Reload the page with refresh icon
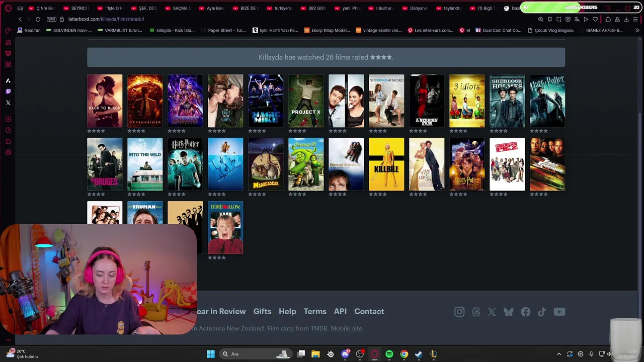644x362 pixels. tap(38, 19)
